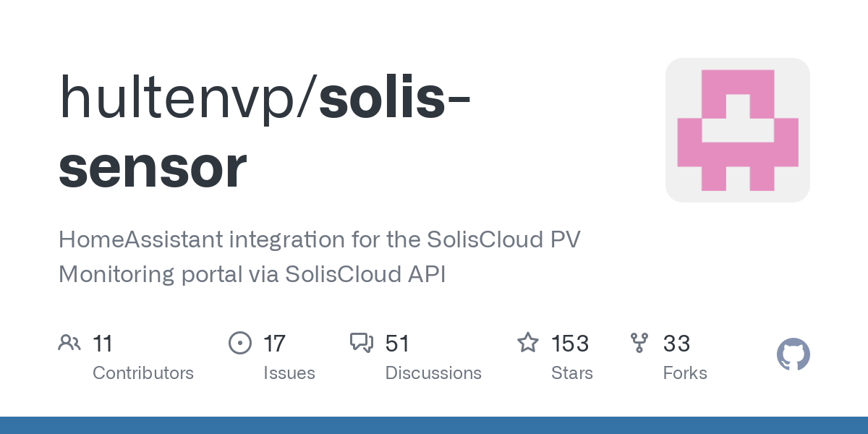Open the 11 Contributors count

(103, 344)
